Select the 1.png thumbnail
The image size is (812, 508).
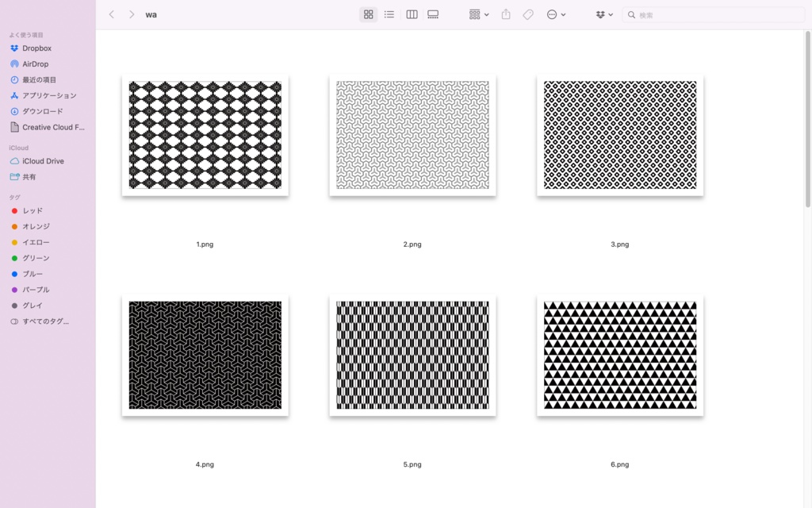(x=205, y=135)
